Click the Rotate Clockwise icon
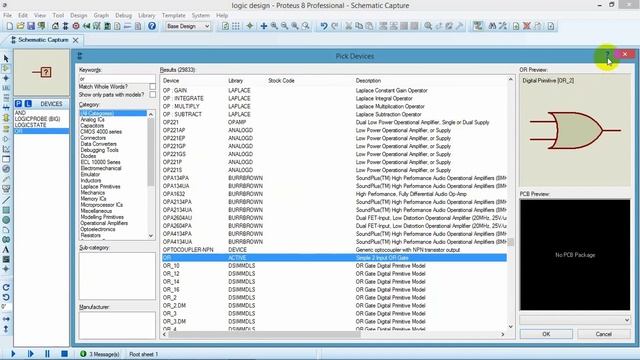 (6, 287)
